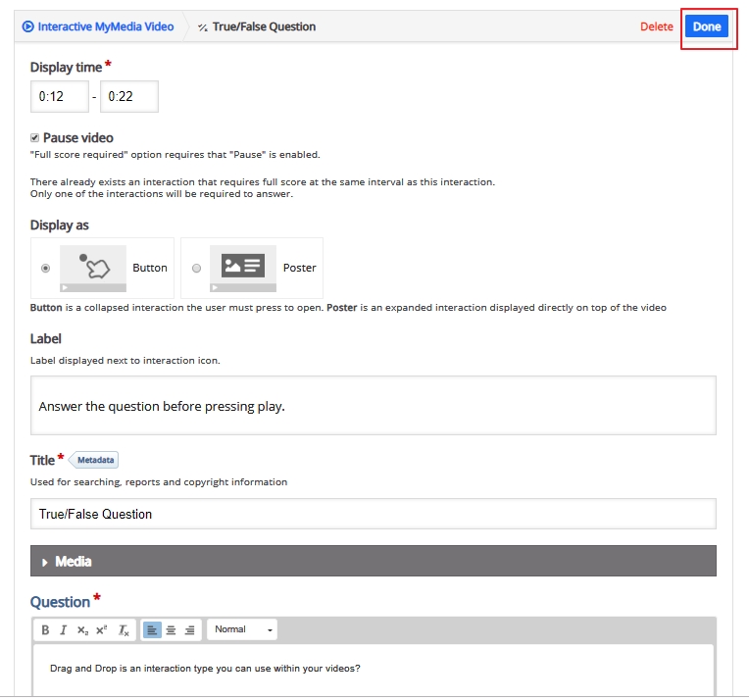Open the Normal paragraph format dropdown
Image resolution: width=749 pixels, height=700 pixels.
coord(242,629)
